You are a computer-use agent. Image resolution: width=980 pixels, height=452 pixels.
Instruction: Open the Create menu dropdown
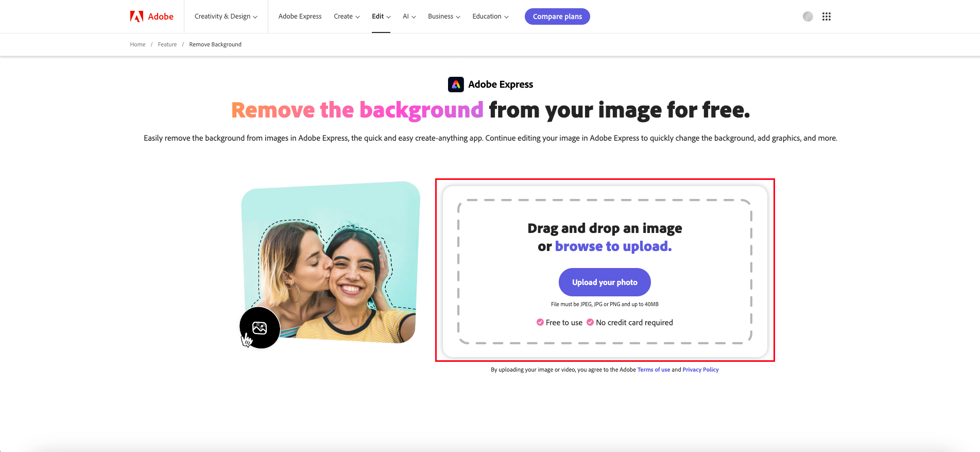[x=347, y=16]
